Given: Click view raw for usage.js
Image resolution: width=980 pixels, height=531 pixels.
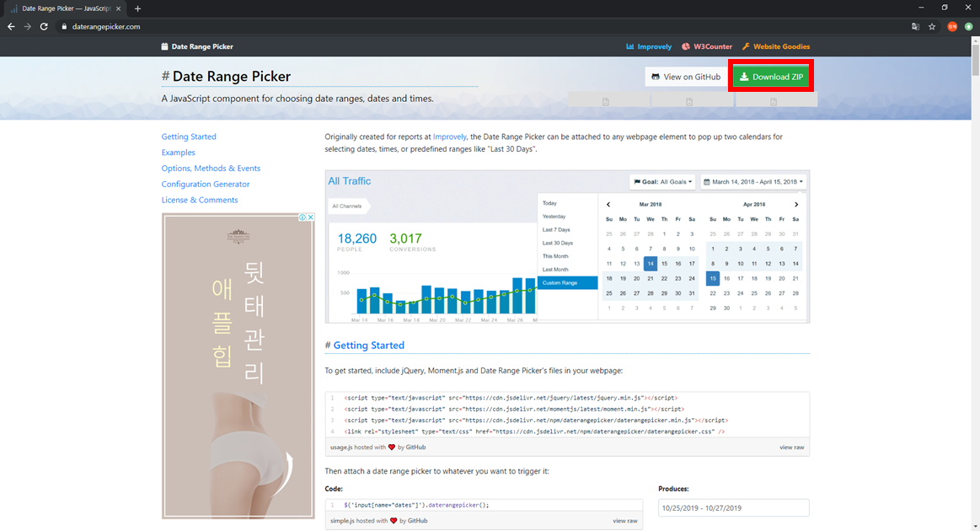Looking at the screenshot, I should pyautogui.click(x=792, y=448).
